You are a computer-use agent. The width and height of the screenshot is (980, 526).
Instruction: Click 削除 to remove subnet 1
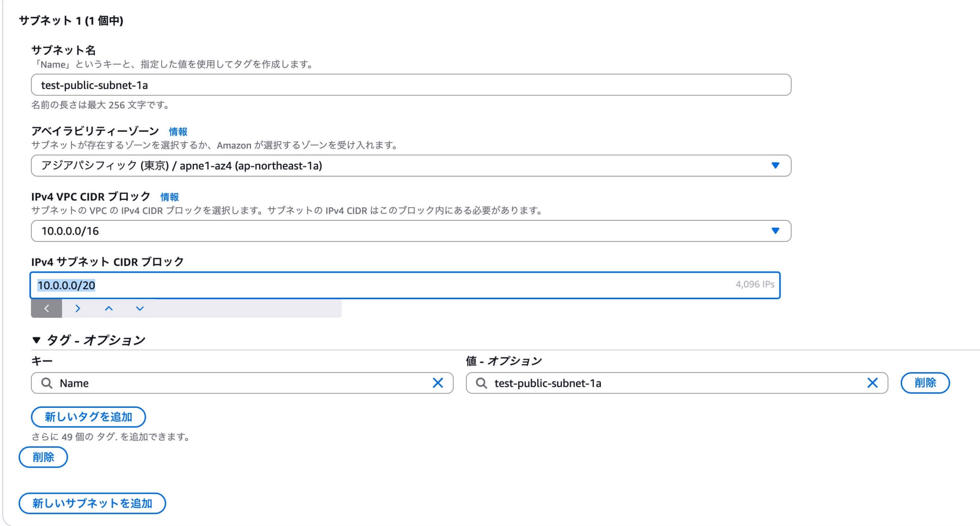pos(43,457)
